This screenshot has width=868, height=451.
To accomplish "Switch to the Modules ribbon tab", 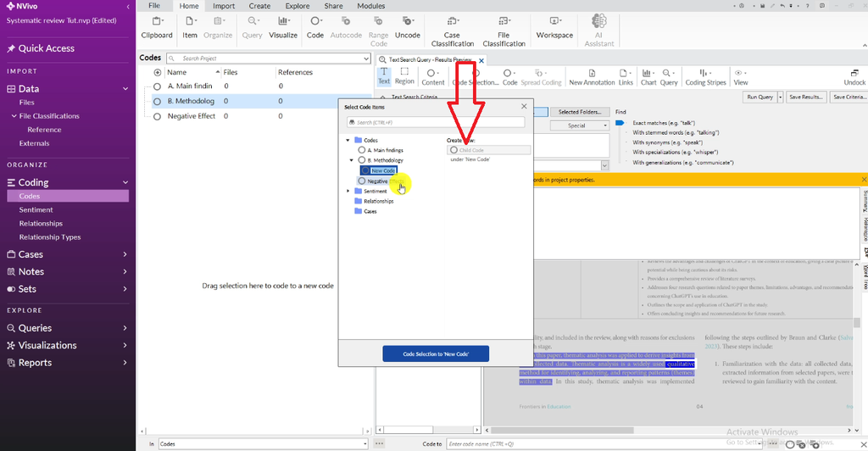I will (371, 6).
